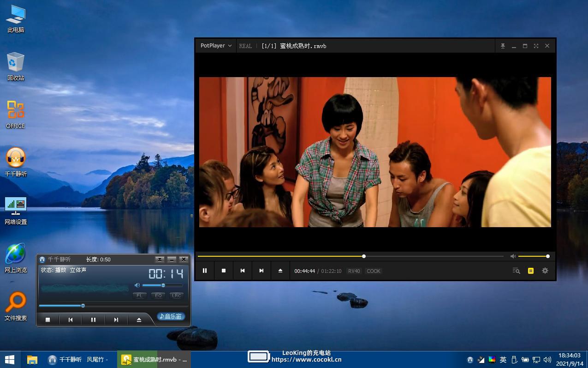Pause the song in 千千静听
Viewport: 588px width, 368px height.
(93, 320)
